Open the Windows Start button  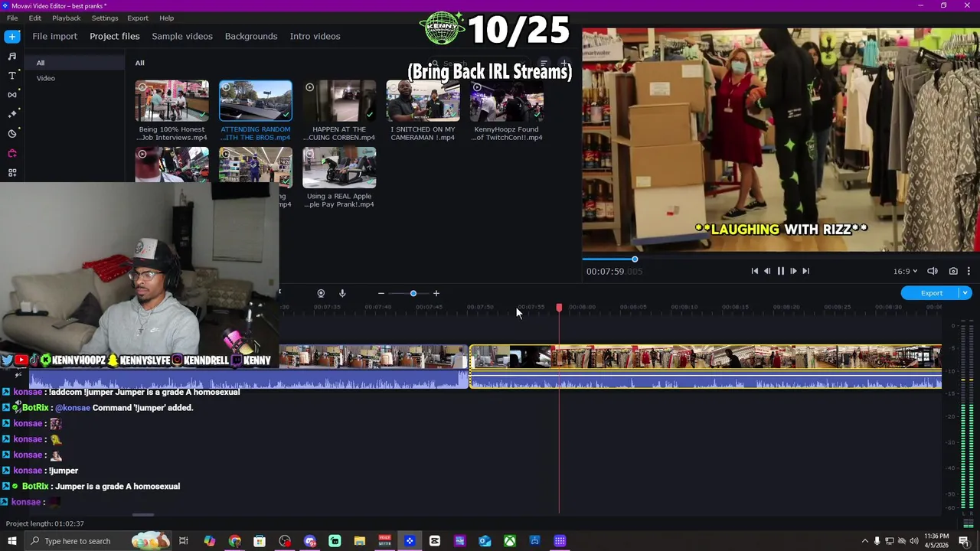(11, 541)
